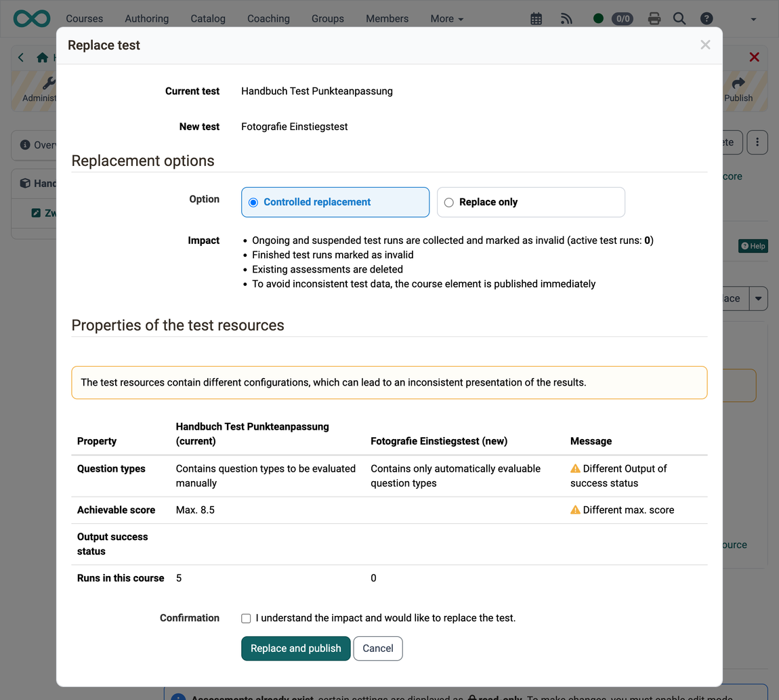Viewport: 779px width, 700px height.
Task: Close the Replace test dialog
Action: [705, 45]
